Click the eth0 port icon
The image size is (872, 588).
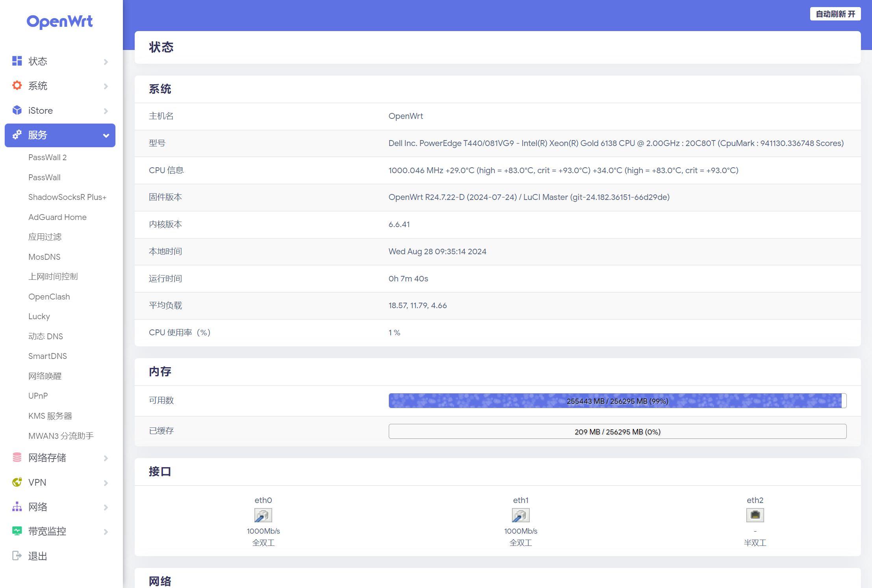(x=263, y=515)
